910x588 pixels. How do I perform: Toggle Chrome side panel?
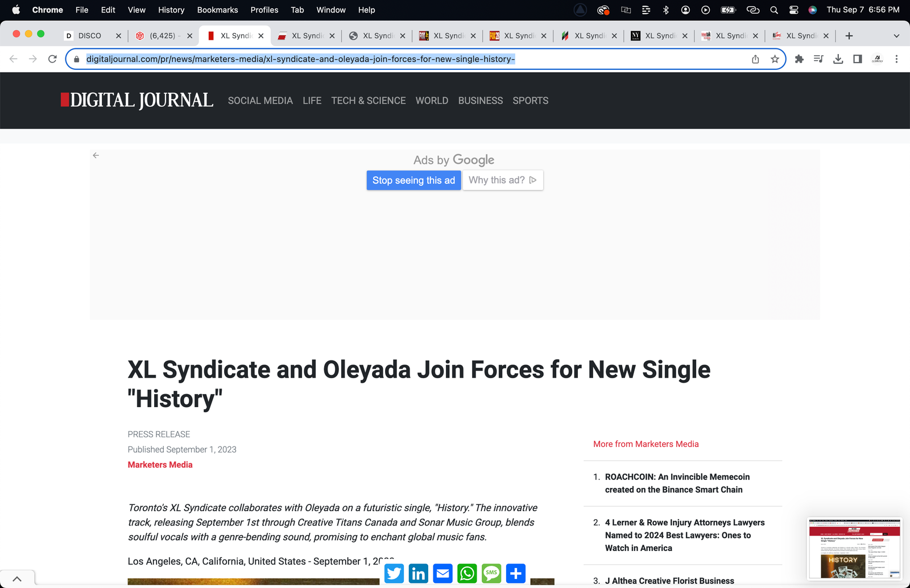click(x=858, y=59)
